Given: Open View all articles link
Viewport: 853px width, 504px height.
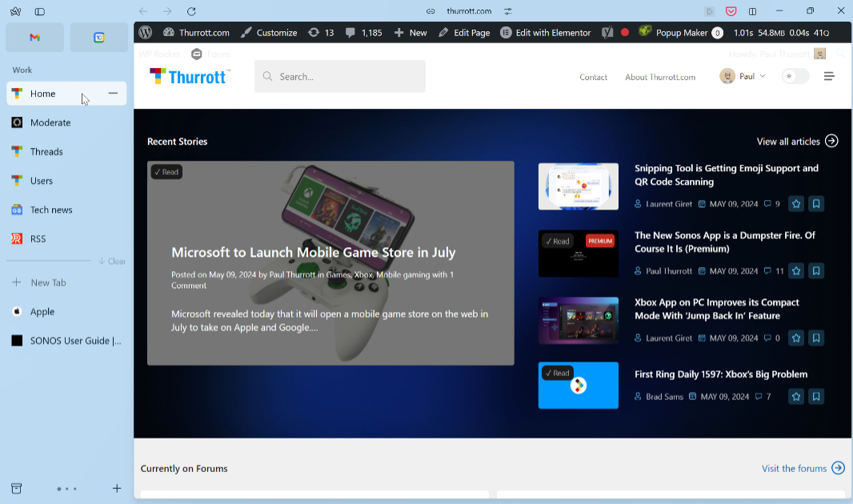Looking at the screenshot, I should (797, 142).
